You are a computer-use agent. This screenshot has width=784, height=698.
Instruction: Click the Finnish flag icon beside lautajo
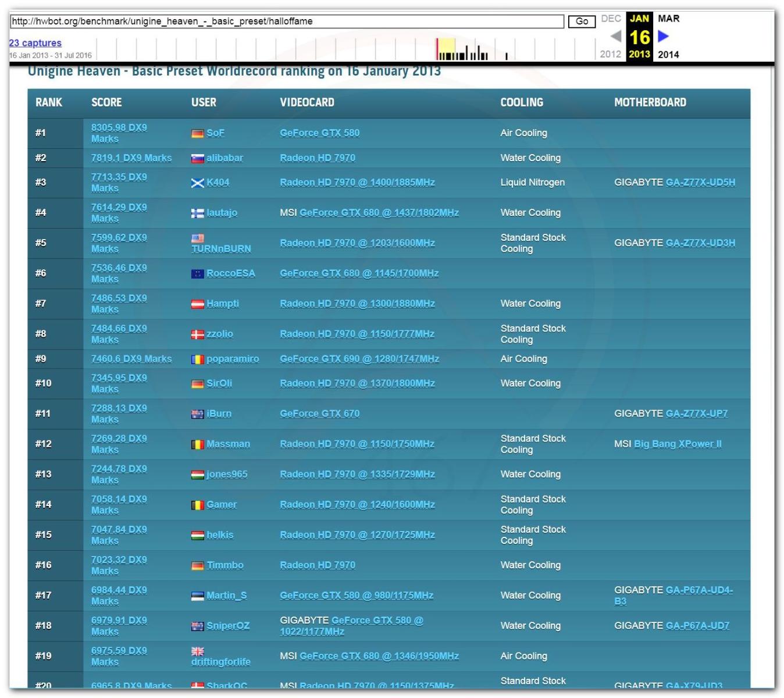coord(197,213)
